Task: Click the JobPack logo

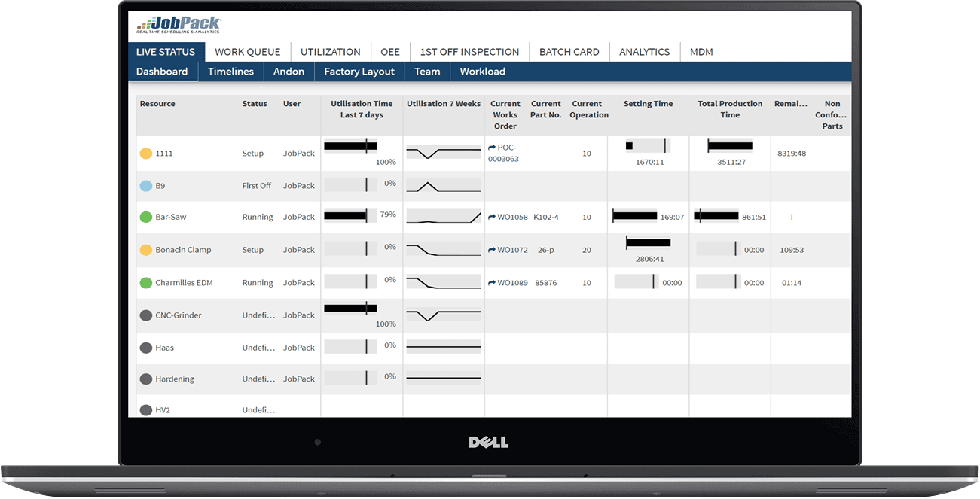Action: pos(179,25)
